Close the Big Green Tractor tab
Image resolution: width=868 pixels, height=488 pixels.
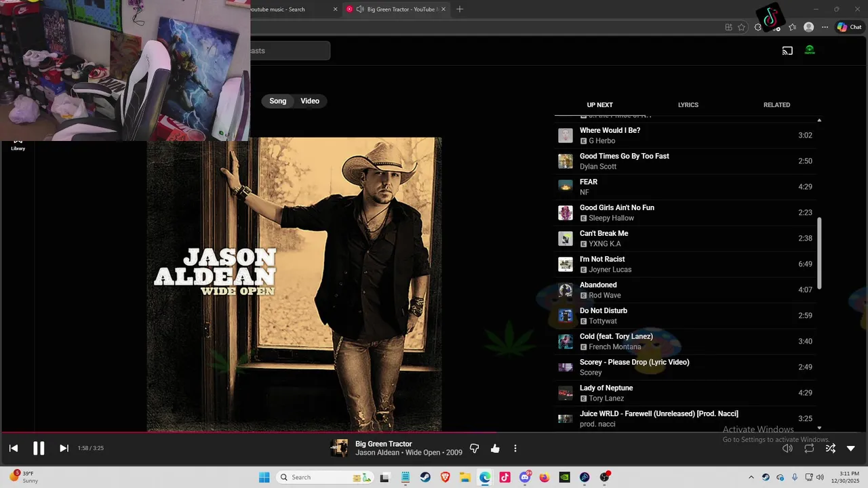(x=443, y=9)
